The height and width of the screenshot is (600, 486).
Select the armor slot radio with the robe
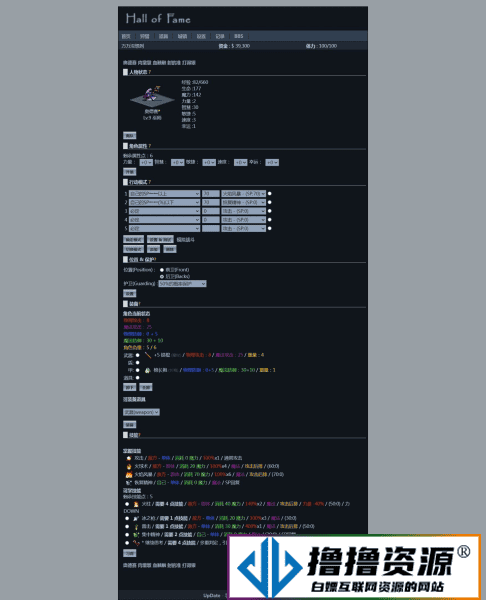(138, 370)
